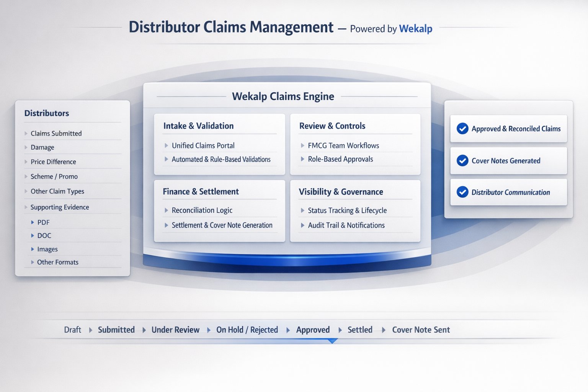The width and height of the screenshot is (588, 392).
Task: Click the arrow between Draft and Submitted
Action: (90, 330)
